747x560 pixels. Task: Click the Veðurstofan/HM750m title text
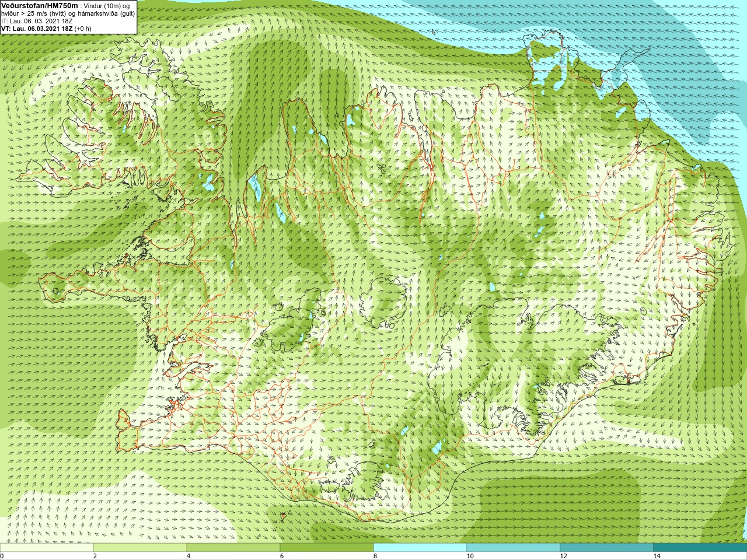click(40, 5)
